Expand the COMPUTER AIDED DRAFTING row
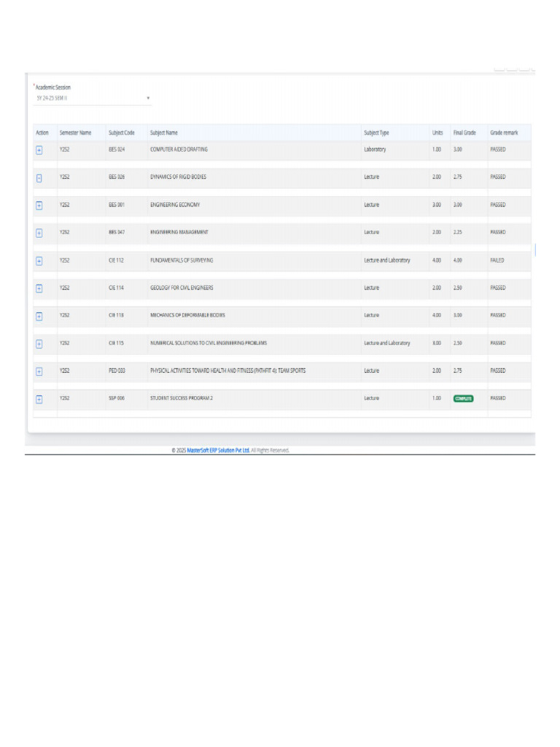 (x=39, y=150)
